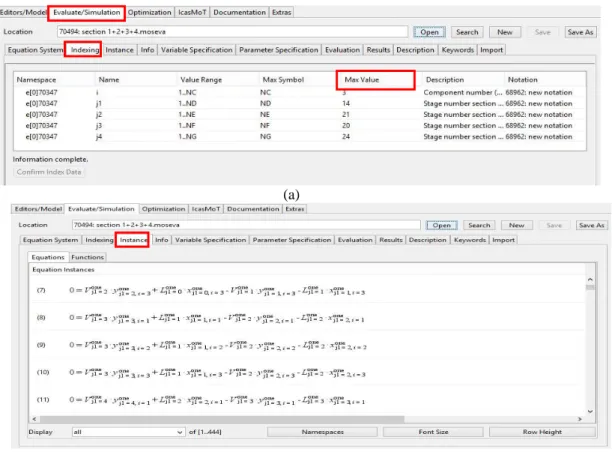Screen dimensions: 612x452
Task: Open Variable Specification tab in upper window
Action: [x=197, y=50]
